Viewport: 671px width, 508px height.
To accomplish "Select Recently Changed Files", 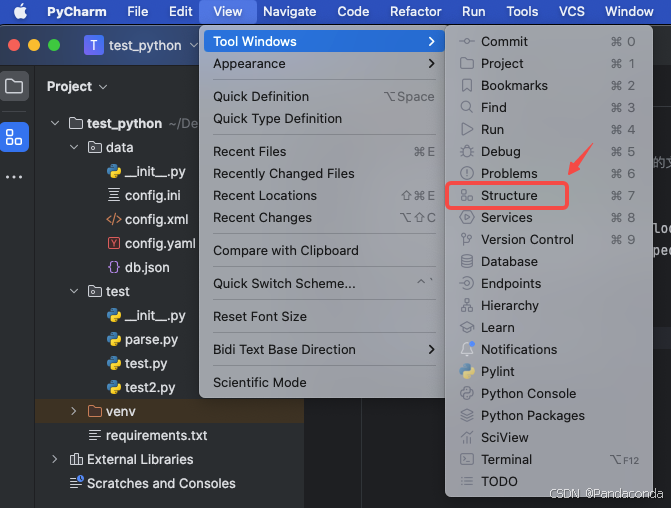I will tap(324, 173).
